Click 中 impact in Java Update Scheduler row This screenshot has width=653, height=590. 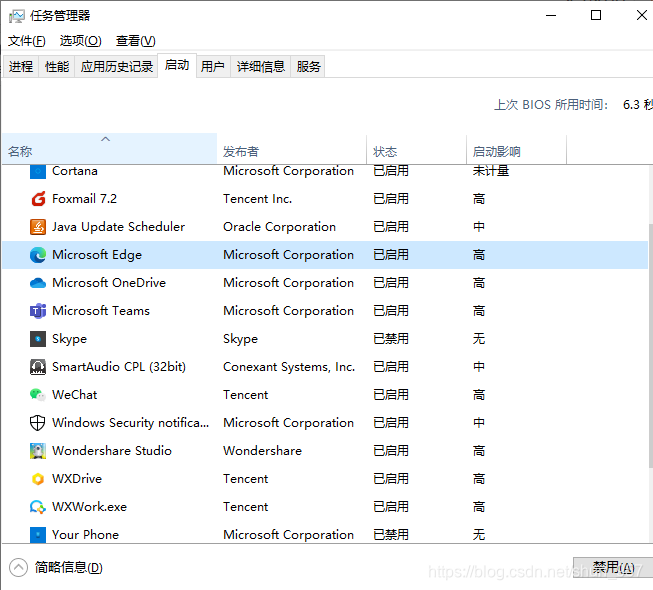point(479,227)
